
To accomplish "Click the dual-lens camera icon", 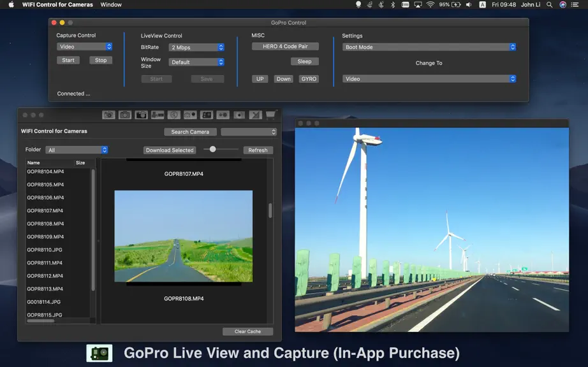I will click(x=223, y=115).
